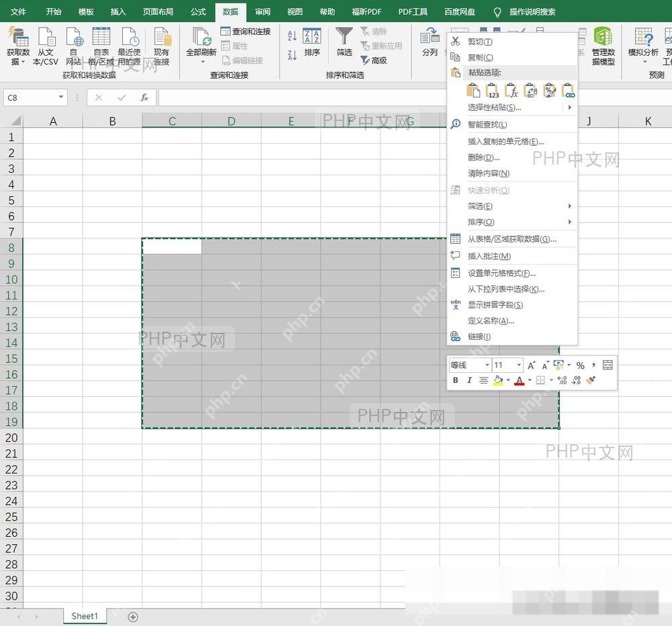
Task: Switch to 公式 (Formulas) ribbon tab
Action: coord(198,11)
